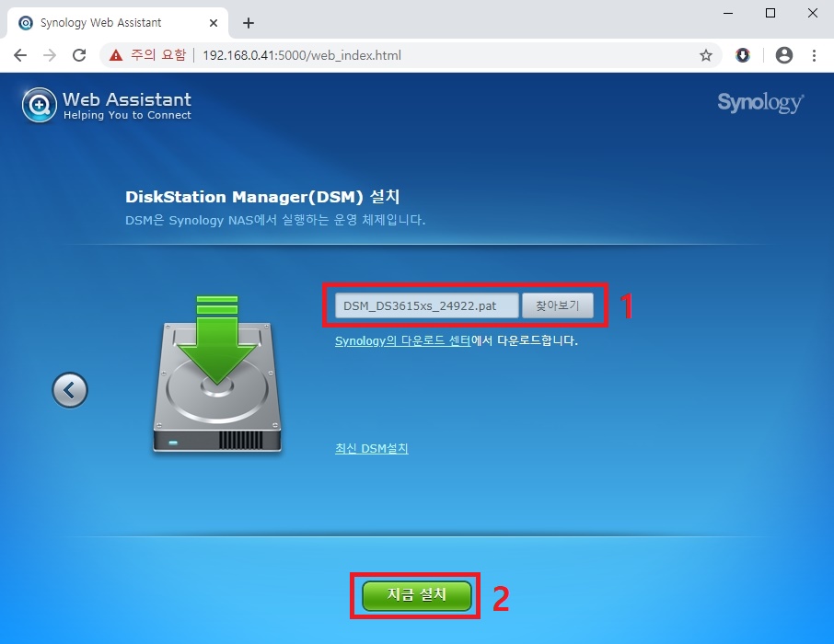Minimize the Chrome window
This screenshot has width=834, height=644.
click(728, 13)
